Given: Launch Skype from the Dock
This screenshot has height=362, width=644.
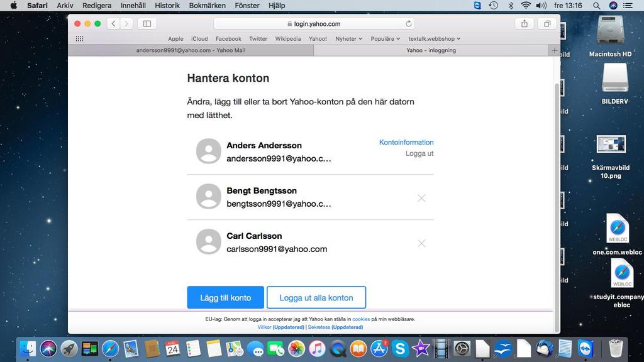Looking at the screenshot, I should click(x=399, y=349).
